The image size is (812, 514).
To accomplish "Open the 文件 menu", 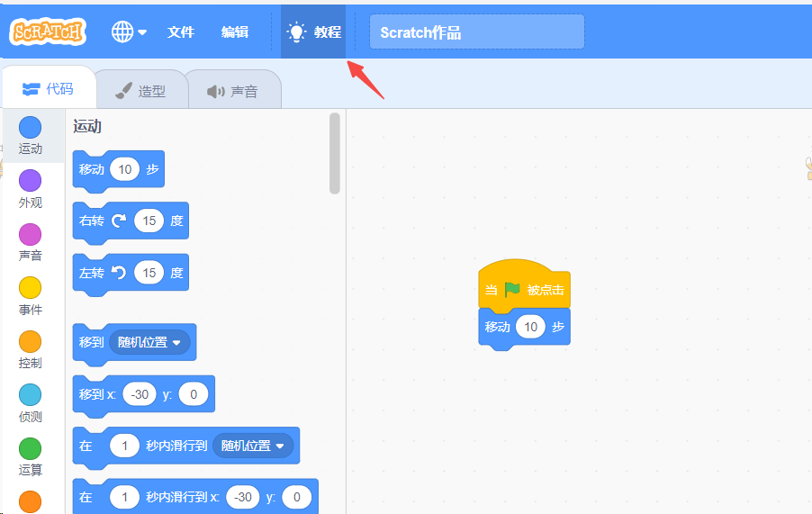I will tap(181, 32).
